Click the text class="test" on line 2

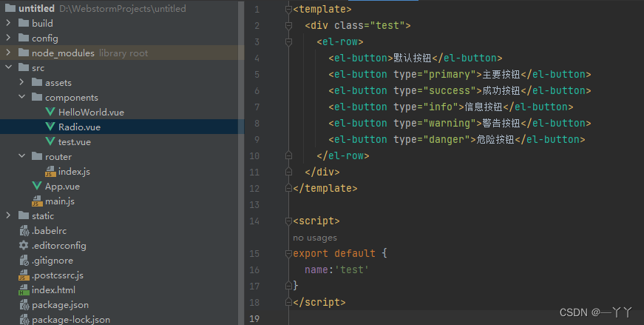[370, 25]
